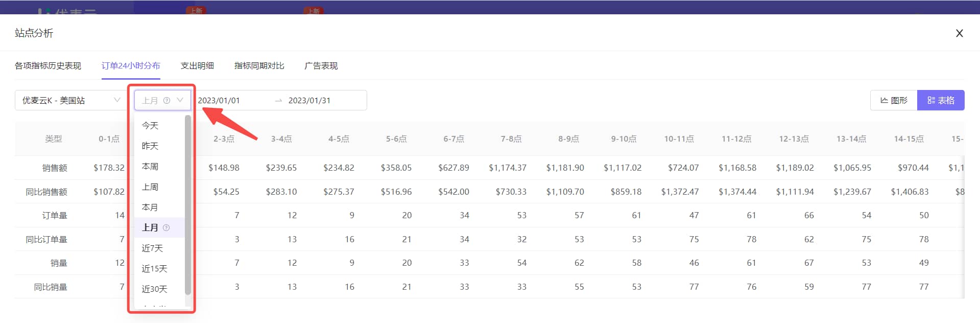Click the chevron arrow of the period selector

click(x=180, y=100)
